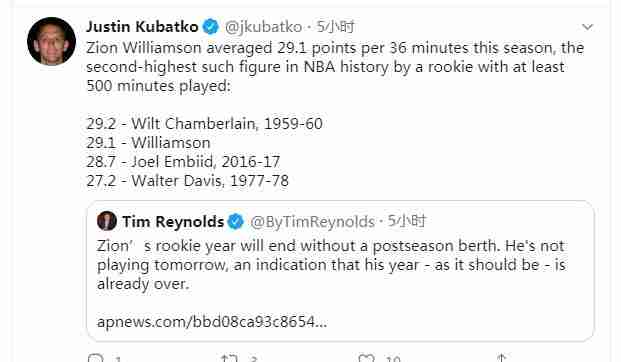The width and height of the screenshot is (621, 362).
Task: Open the apnews.com article link
Action: 212,321
